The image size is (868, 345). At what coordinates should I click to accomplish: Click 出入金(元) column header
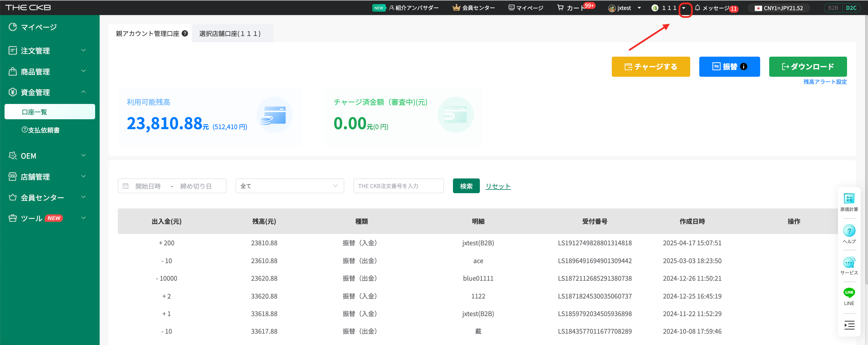[166, 221]
